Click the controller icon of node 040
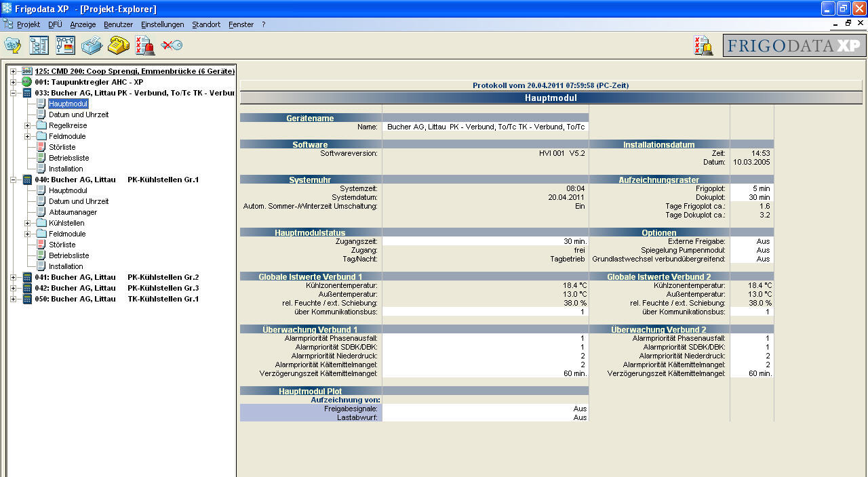The height and width of the screenshot is (477, 868). click(27, 180)
